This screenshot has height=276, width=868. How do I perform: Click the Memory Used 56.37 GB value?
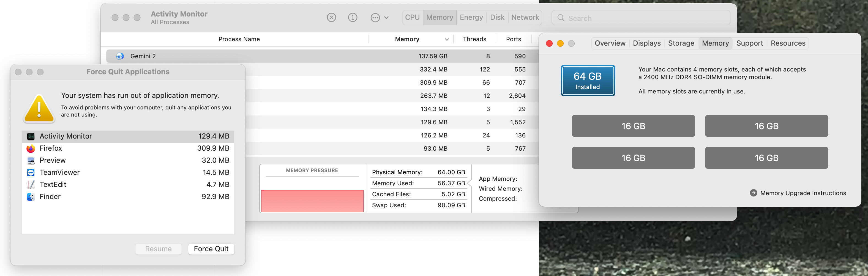(451, 183)
